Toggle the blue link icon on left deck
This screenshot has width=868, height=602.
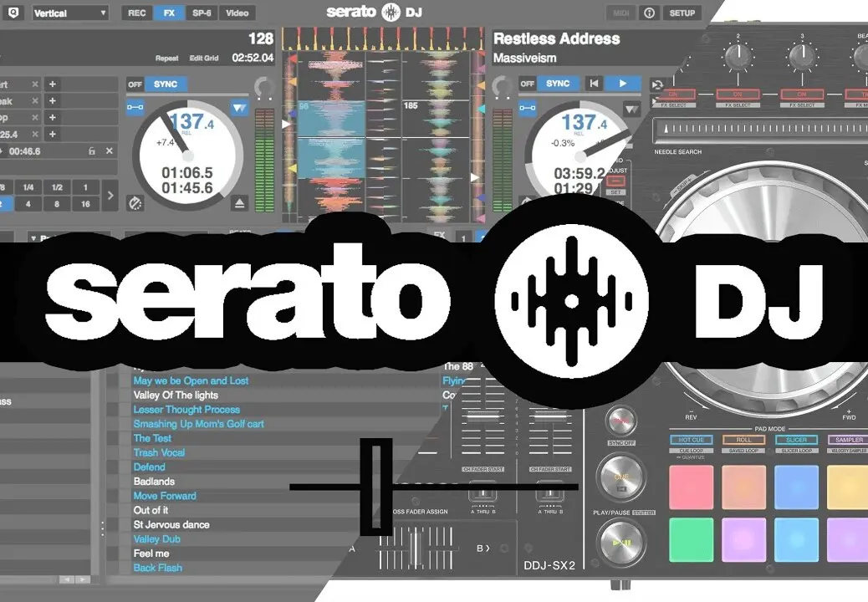pyautogui.click(x=135, y=107)
